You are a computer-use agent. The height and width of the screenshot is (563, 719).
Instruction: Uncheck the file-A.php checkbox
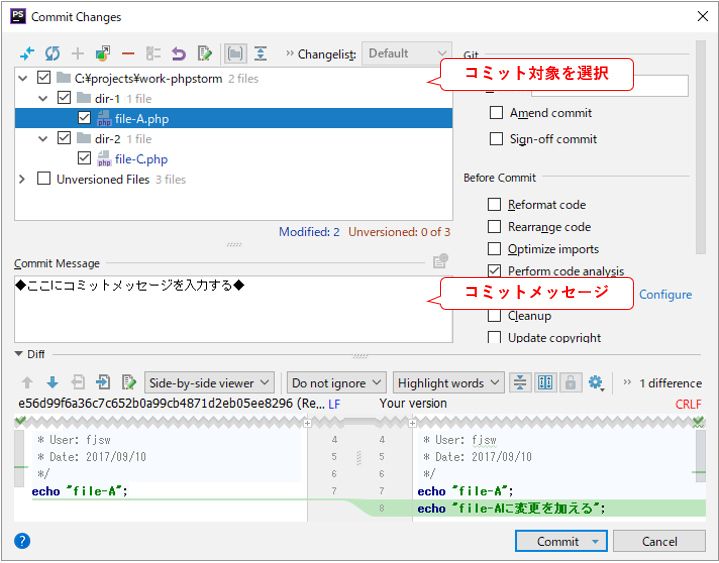pos(84,118)
